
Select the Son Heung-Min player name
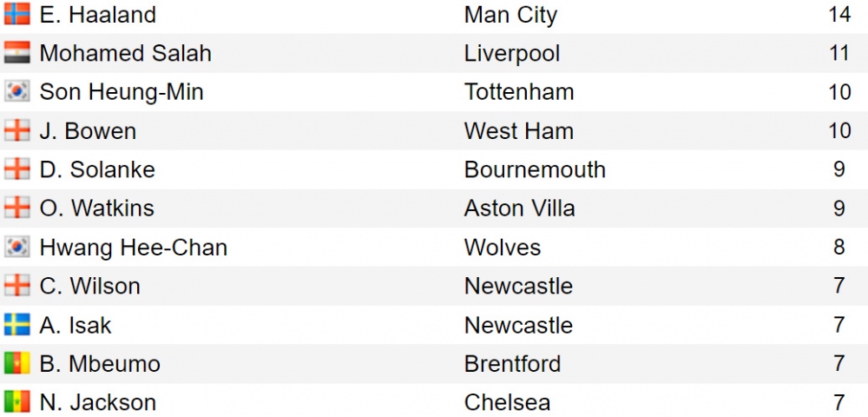pos(122,92)
